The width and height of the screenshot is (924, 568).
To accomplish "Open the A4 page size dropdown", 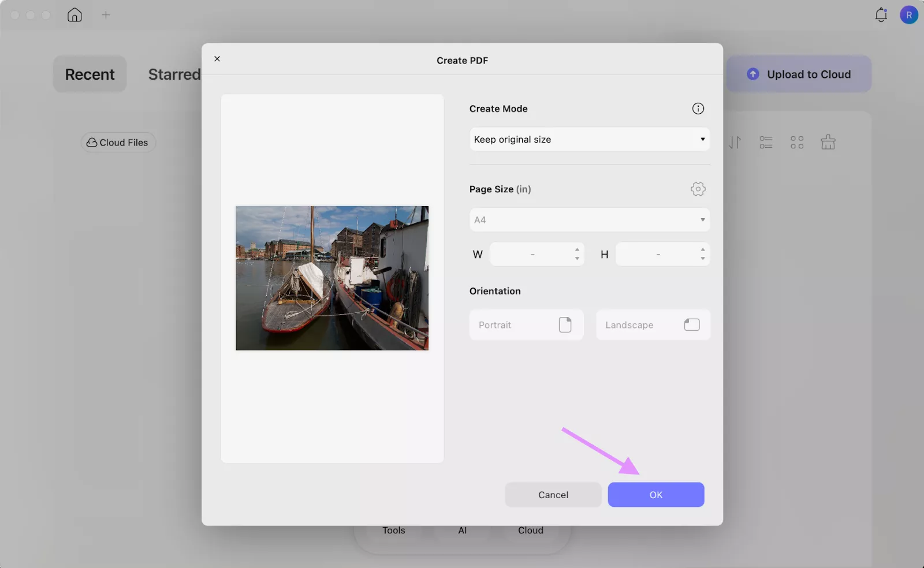I will (589, 219).
